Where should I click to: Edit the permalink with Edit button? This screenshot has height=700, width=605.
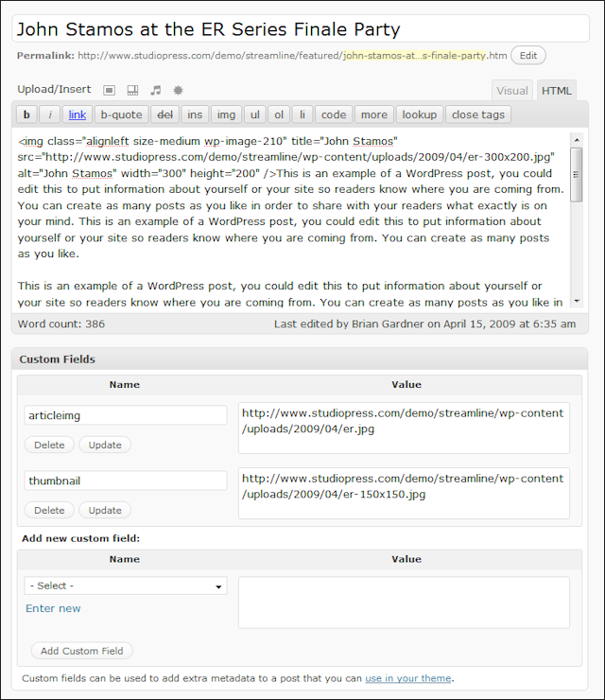(528, 56)
